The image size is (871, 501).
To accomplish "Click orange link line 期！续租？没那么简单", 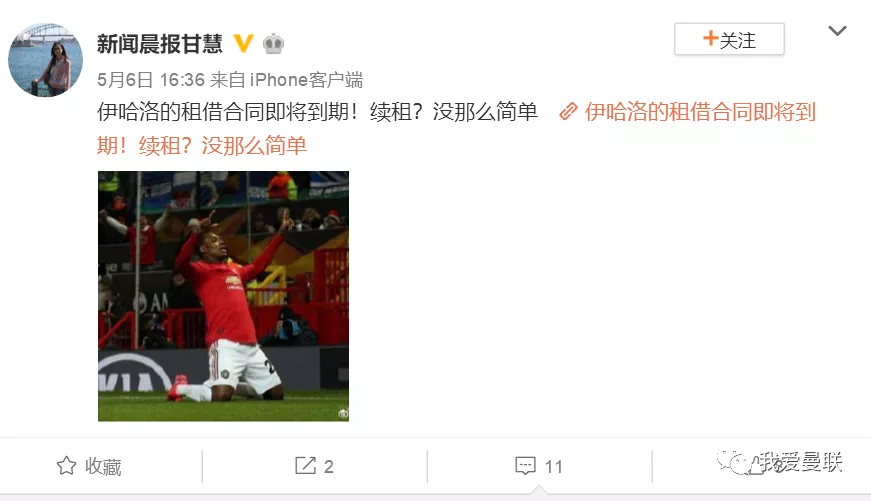I will (x=202, y=146).
